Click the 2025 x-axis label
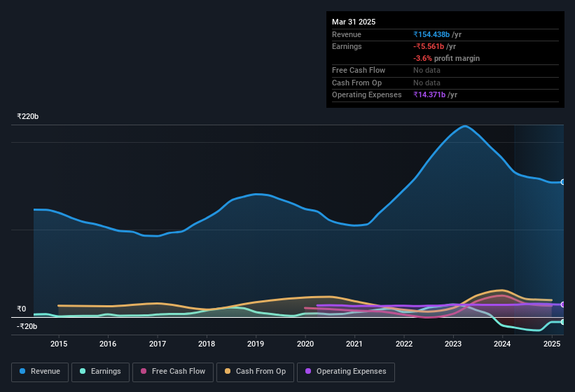The width and height of the screenshot is (575, 392). [551, 344]
